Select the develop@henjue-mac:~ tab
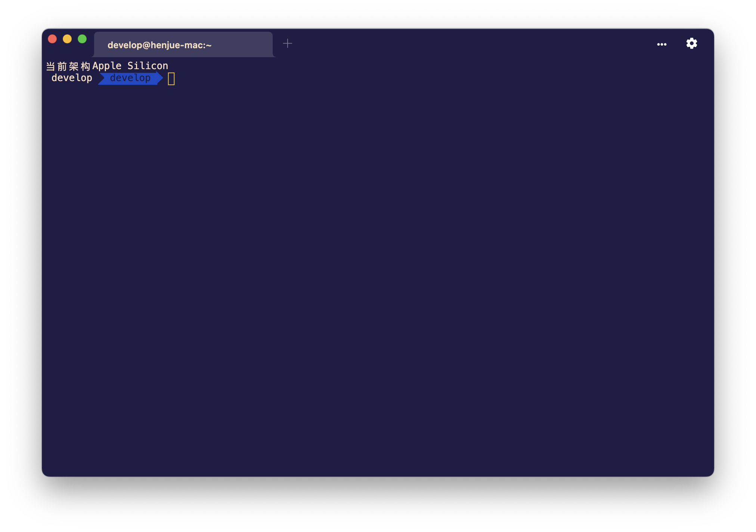The image size is (756, 532). click(183, 45)
